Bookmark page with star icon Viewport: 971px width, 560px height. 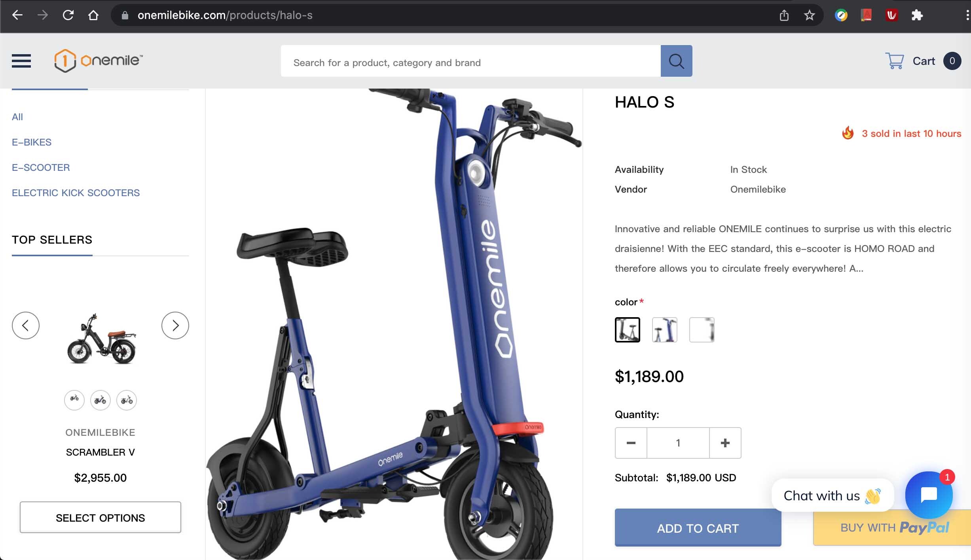pos(809,15)
